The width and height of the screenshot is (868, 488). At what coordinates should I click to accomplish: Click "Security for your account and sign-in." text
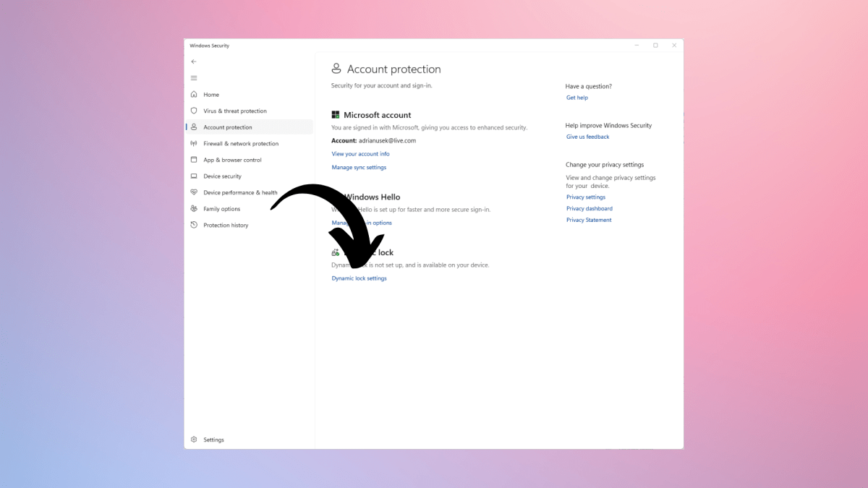point(381,85)
